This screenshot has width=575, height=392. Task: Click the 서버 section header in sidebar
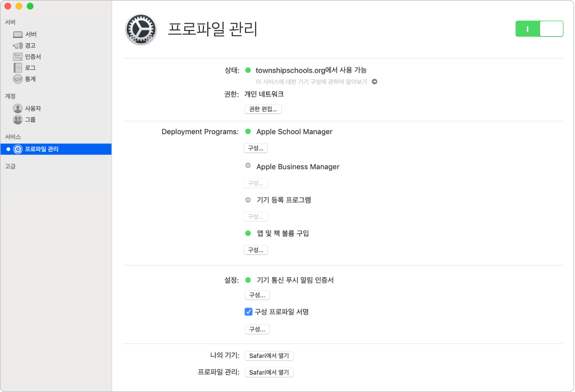click(10, 22)
